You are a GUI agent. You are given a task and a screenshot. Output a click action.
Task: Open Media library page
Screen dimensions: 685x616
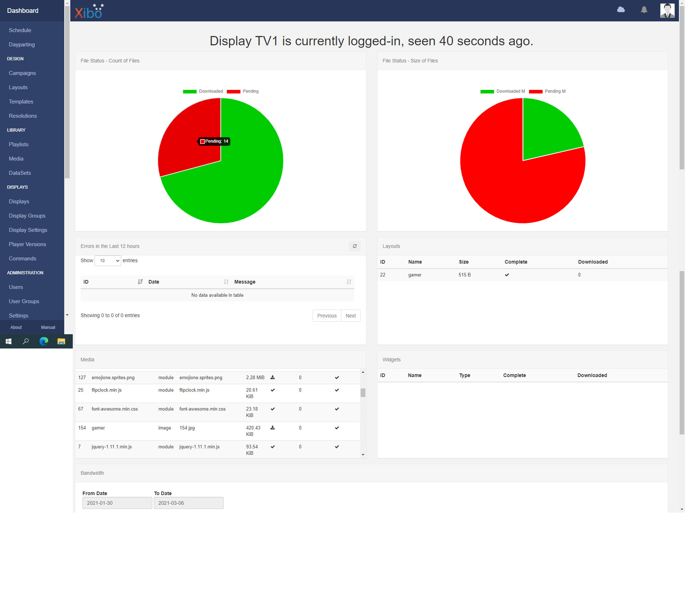pos(16,159)
